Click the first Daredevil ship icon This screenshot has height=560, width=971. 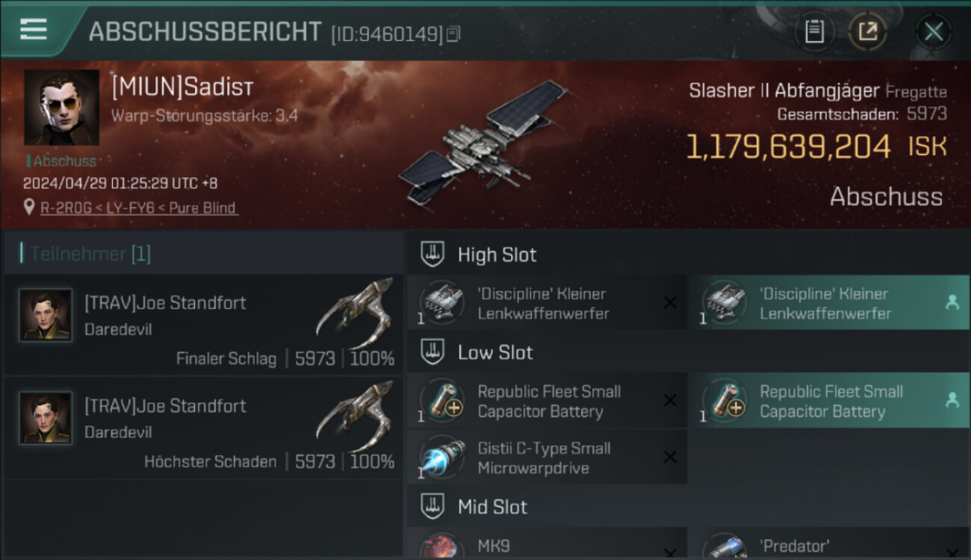tap(355, 308)
